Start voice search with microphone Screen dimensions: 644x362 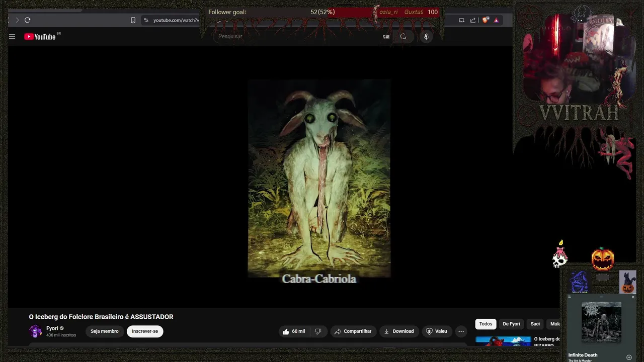click(x=426, y=36)
